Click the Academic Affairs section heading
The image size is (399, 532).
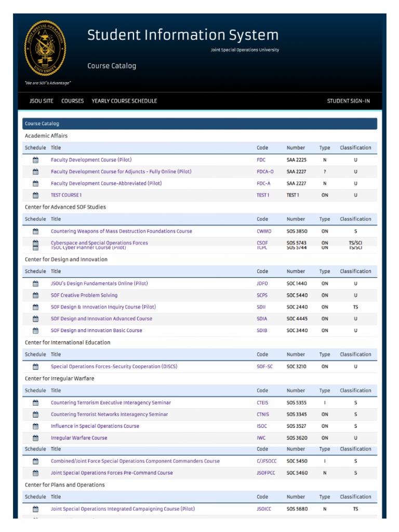pyautogui.click(x=46, y=136)
